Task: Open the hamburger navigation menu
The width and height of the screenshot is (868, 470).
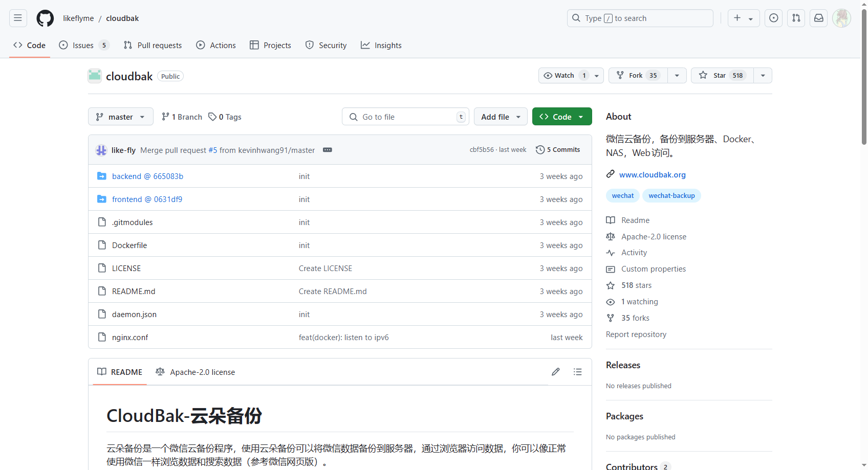Action: (18, 18)
